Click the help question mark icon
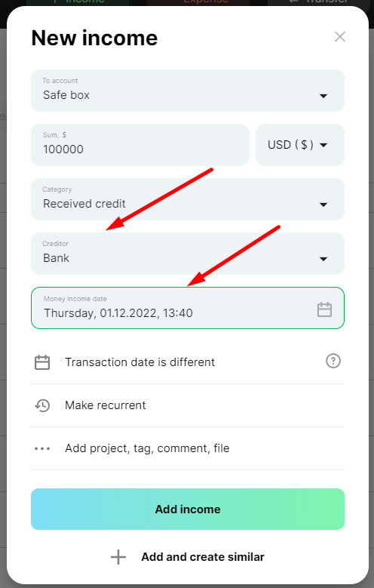 (333, 361)
